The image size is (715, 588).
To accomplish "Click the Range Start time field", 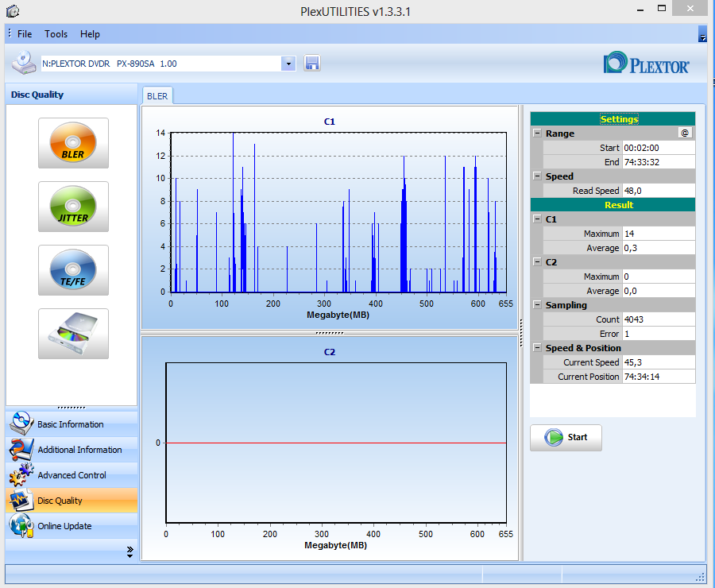I will 659,148.
